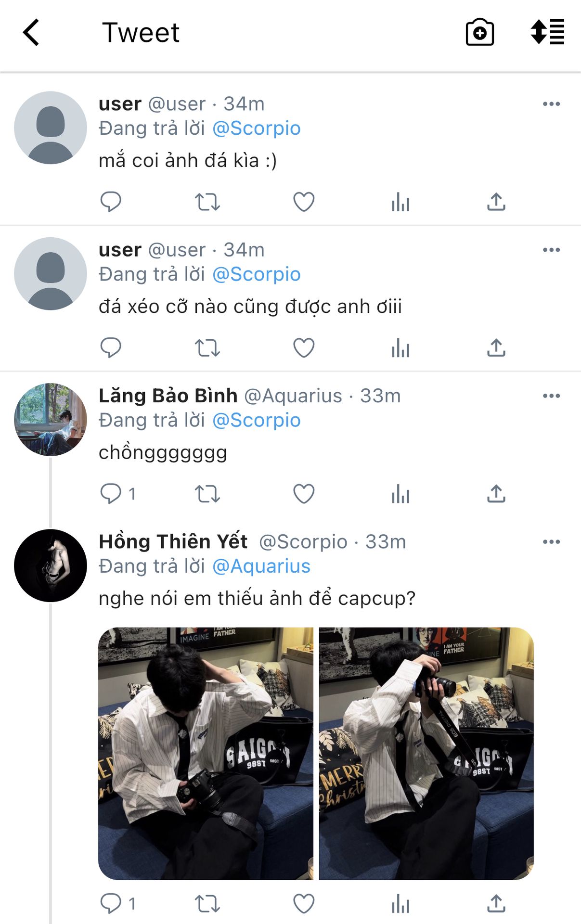View analytics of 'nghe nói em thiếu ảnh' tweet
Viewport: 581px width, 924px height.
pyautogui.click(x=400, y=904)
